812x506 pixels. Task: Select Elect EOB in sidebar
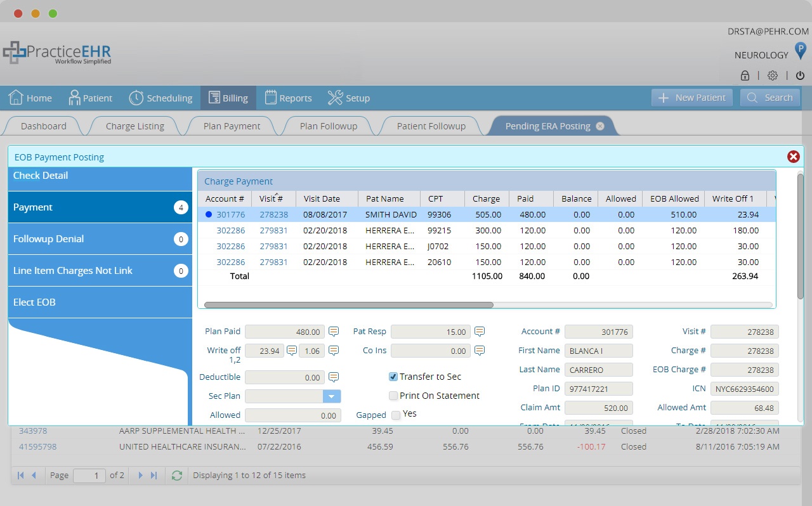tap(100, 302)
